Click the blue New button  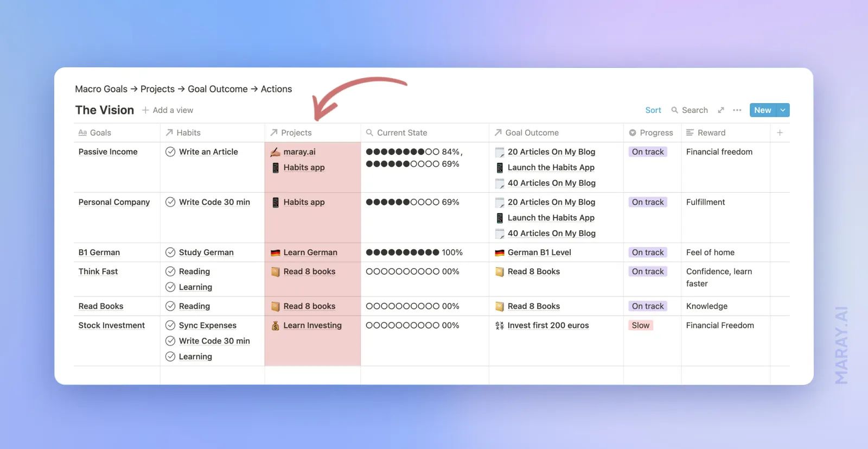click(762, 110)
